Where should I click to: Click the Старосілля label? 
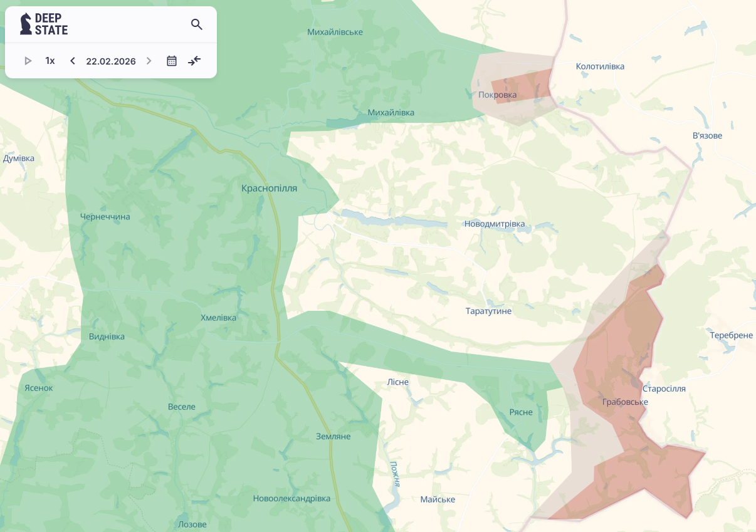664,389
